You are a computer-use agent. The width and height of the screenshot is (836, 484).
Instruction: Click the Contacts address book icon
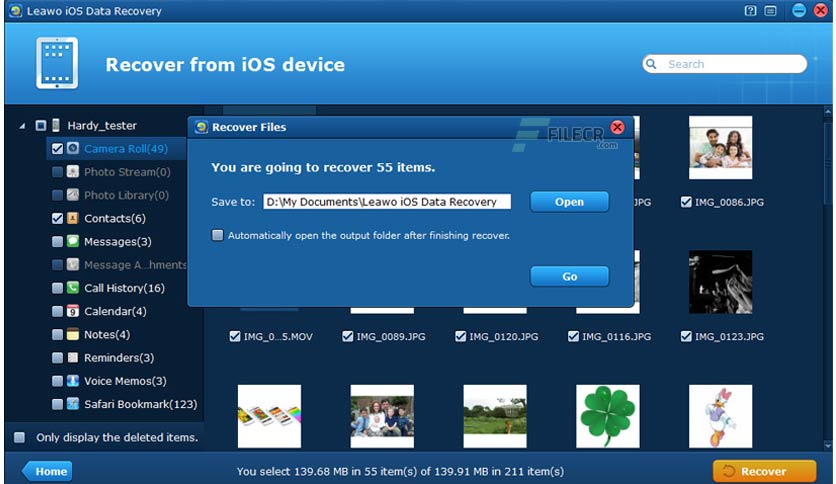click(x=73, y=218)
